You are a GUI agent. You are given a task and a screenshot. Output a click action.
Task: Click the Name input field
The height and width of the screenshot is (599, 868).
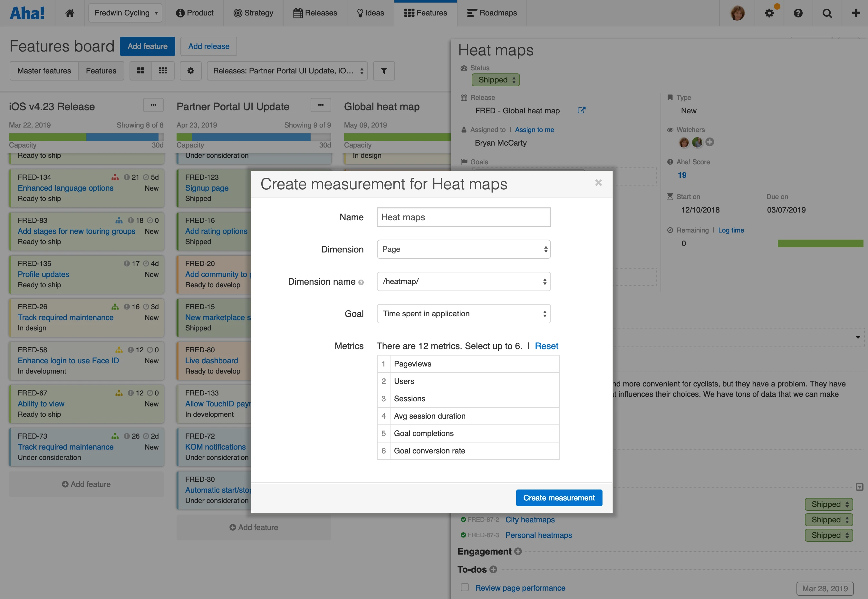[463, 217]
